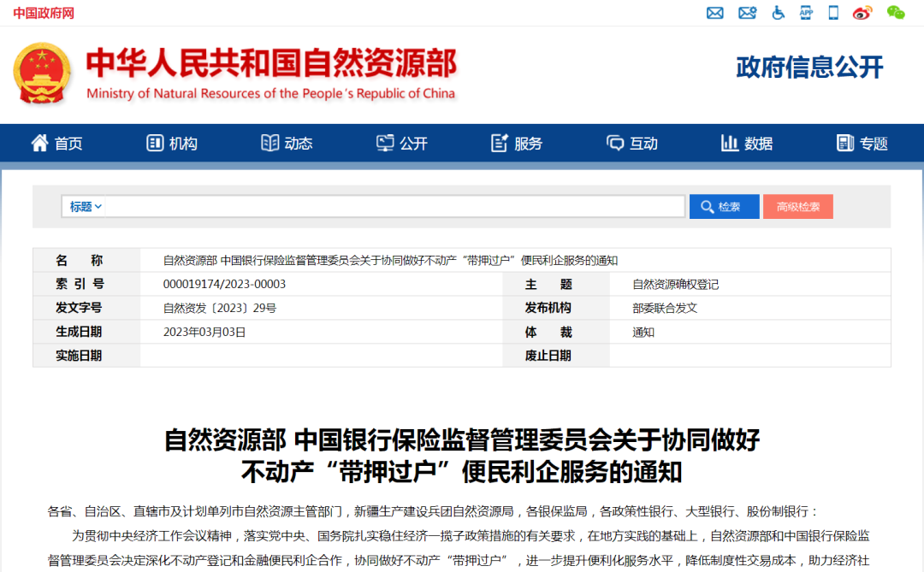This screenshot has height=572, width=924.
Task: Click the 发布机构 label cell
Action: [556, 308]
